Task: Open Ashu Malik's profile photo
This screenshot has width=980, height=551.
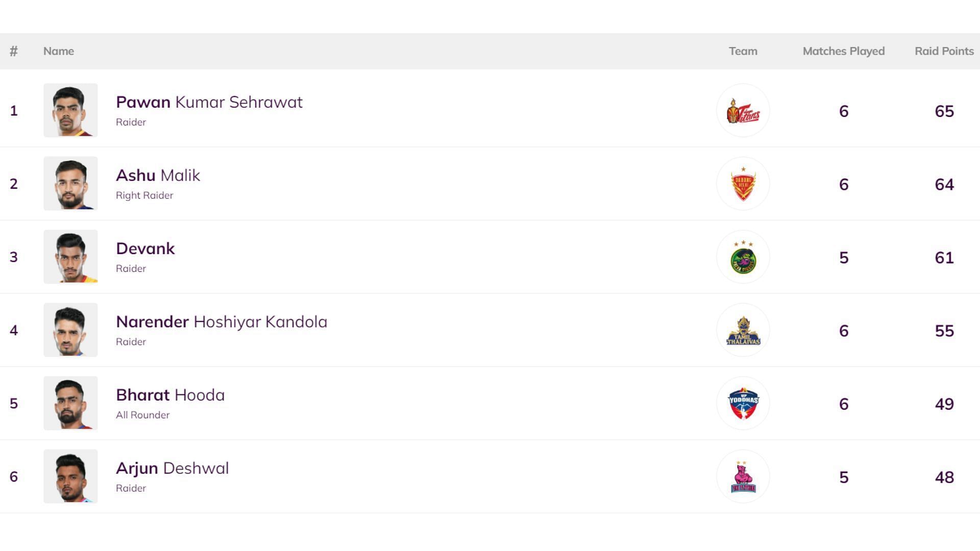Action: coord(70,184)
